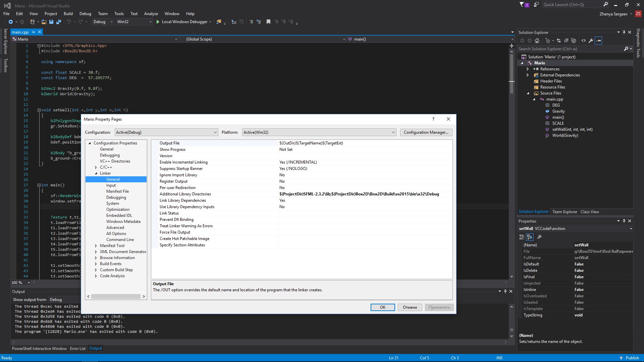Switch to the Class View tab
This screenshot has height=362, width=644.
point(590,212)
